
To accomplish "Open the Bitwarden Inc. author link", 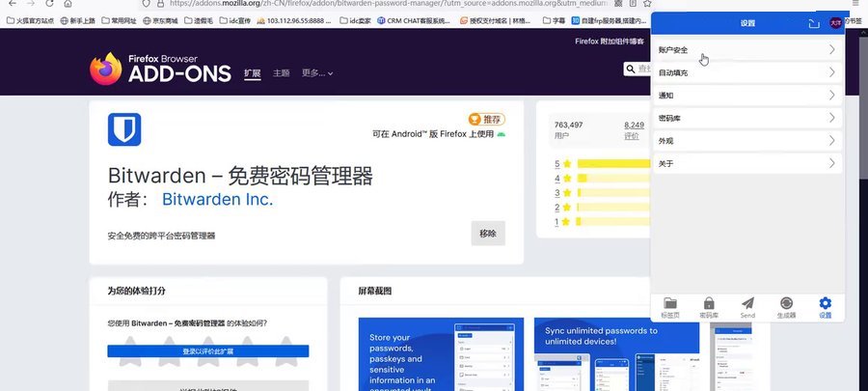I will point(218,200).
